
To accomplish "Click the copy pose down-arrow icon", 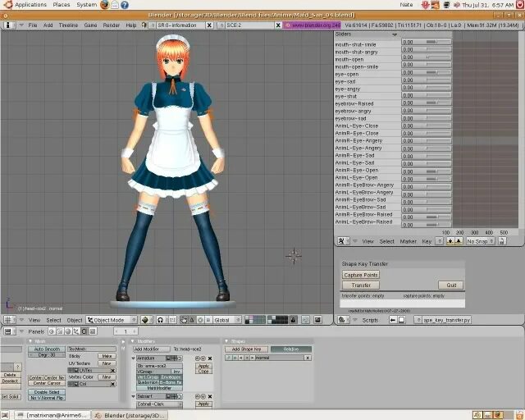I will [x=450, y=241].
